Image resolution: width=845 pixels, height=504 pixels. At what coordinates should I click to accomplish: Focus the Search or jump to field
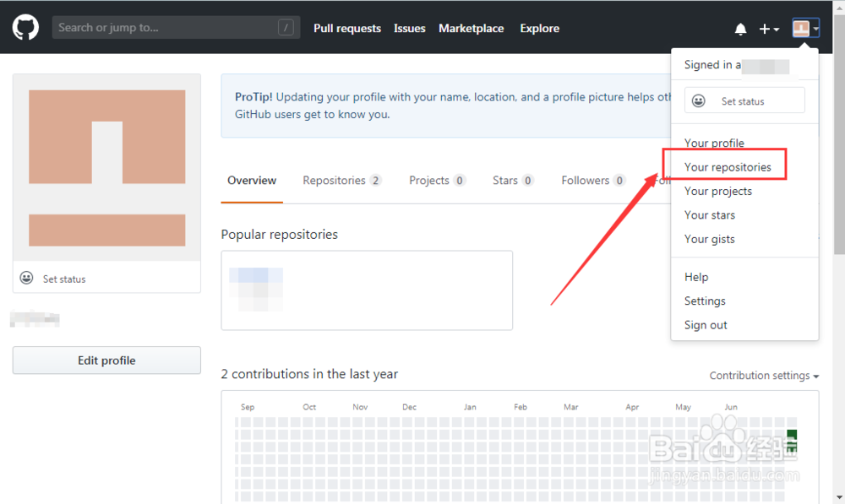(165, 28)
